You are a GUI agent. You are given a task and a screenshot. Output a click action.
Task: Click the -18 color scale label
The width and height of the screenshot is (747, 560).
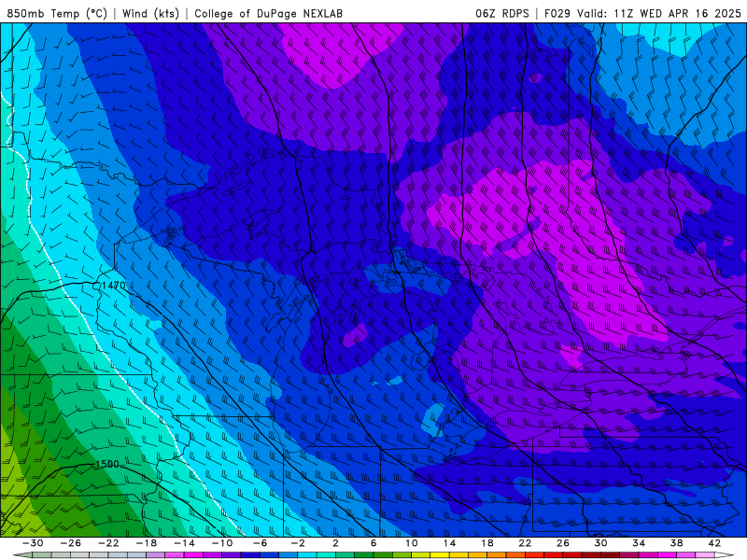pos(147,543)
